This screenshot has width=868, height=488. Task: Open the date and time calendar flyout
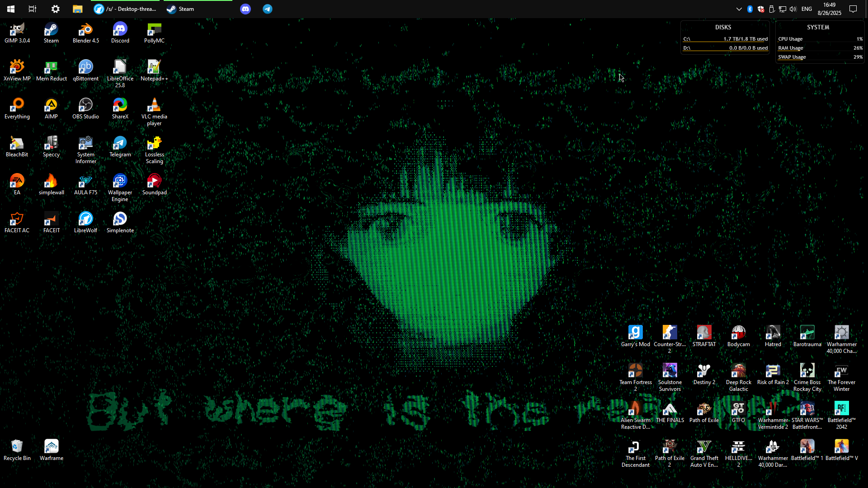[x=829, y=9]
